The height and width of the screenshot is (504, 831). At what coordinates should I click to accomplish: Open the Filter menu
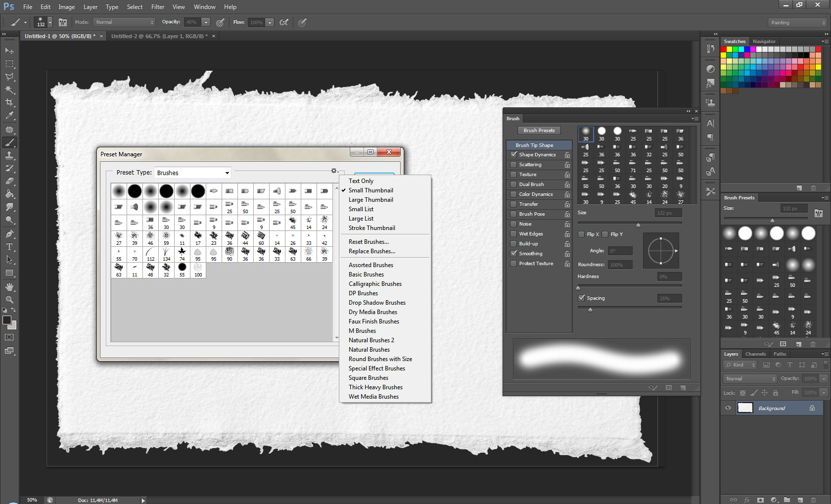point(158,7)
